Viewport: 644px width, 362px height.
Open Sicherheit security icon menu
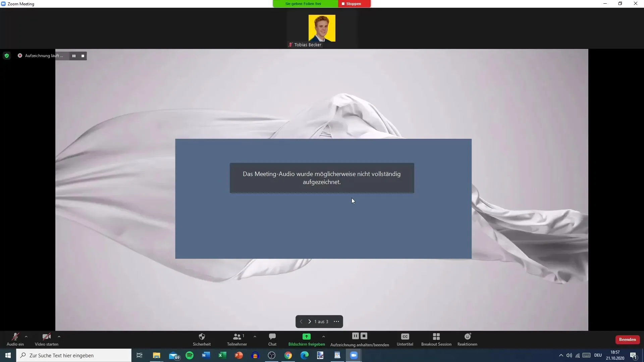point(202,340)
